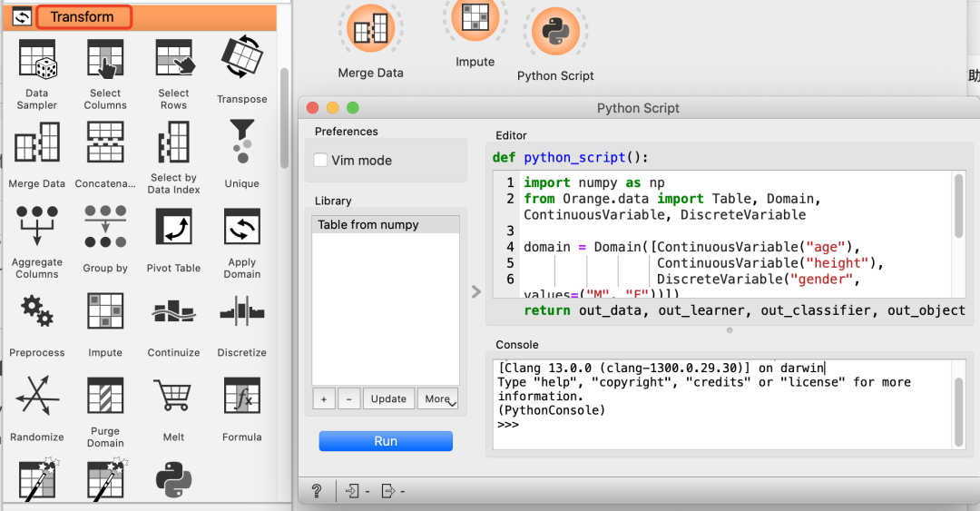Select the Apply Domain widget icon

pyautogui.click(x=242, y=226)
